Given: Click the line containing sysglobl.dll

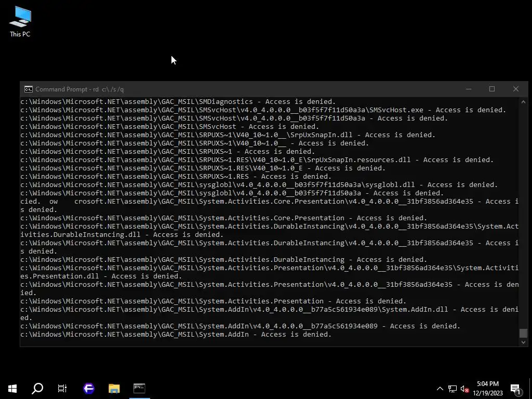Looking at the screenshot, I should (259, 185).
